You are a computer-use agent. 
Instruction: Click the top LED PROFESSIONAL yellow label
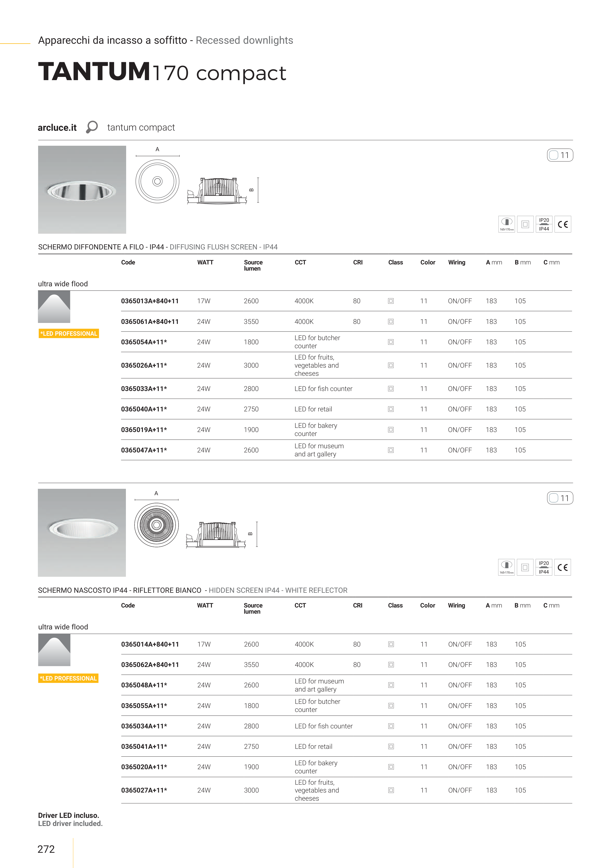point(68,333)
